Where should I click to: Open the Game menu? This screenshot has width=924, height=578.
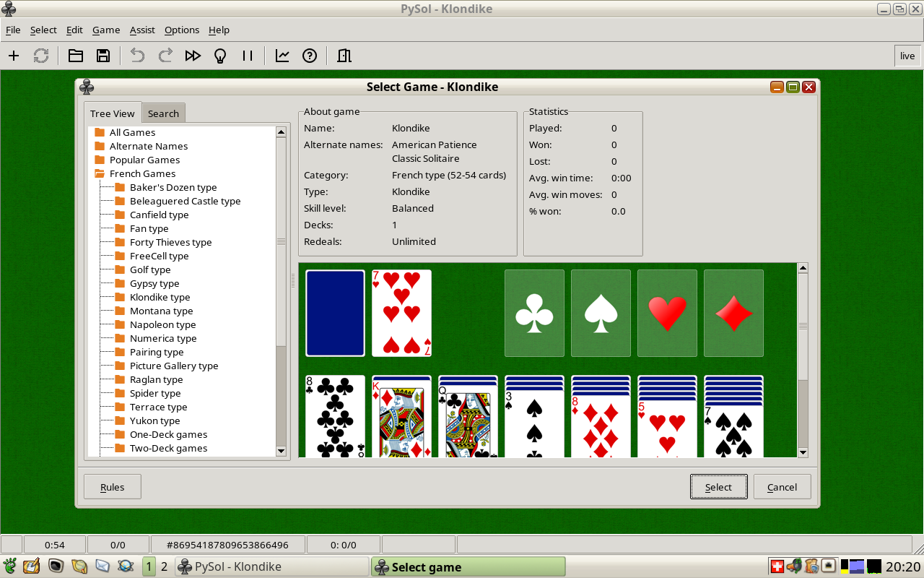click(106, 30)
